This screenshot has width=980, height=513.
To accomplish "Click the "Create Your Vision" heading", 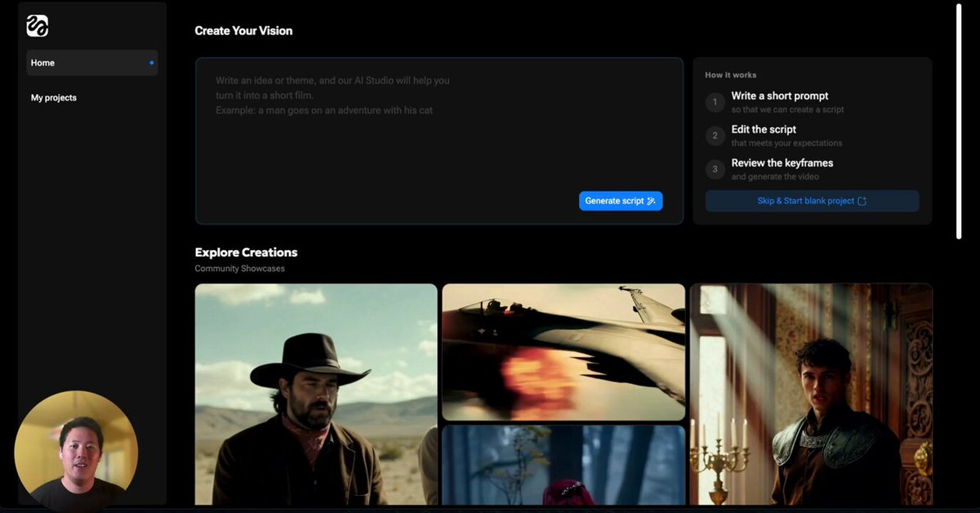I will coord(243,31).
